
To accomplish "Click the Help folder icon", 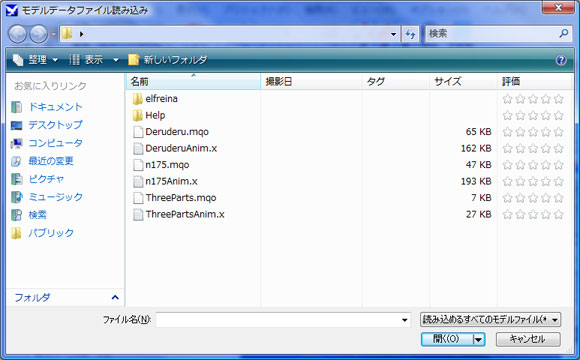I will (138, 115).
